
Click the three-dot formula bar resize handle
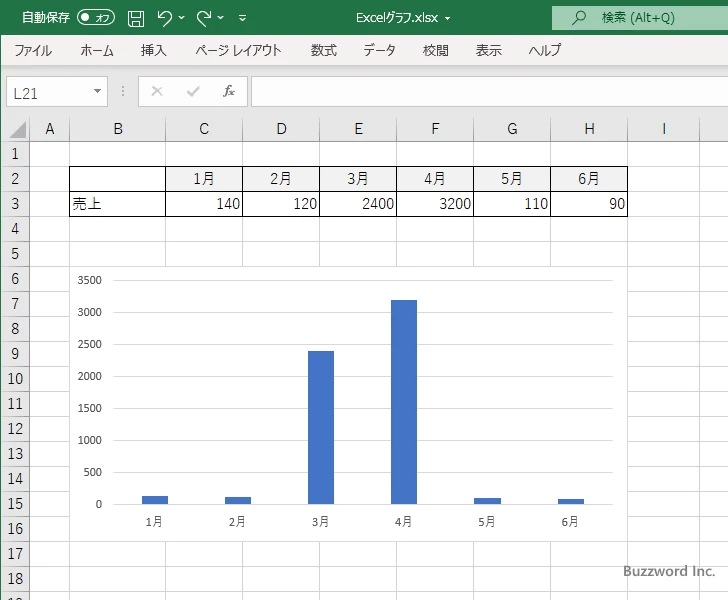click(123, 91)
